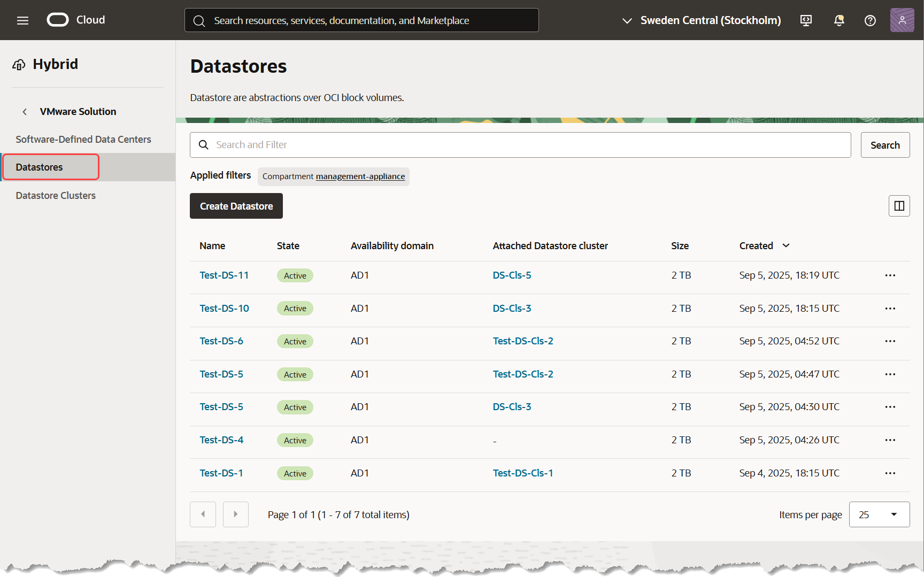The width and height of the screenshot is (924, 577).
Task: Open the navigation hamburger menu
Action: point(22,20)
